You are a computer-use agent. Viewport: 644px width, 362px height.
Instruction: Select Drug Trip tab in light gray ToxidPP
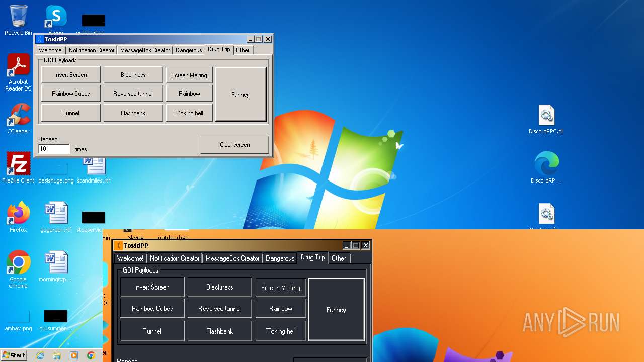pos(219,49)
